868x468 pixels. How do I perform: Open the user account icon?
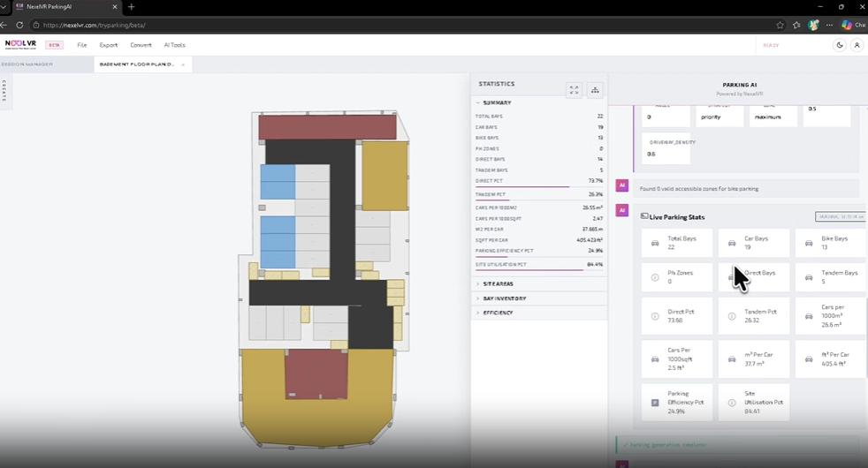click(x=857, y=45)
